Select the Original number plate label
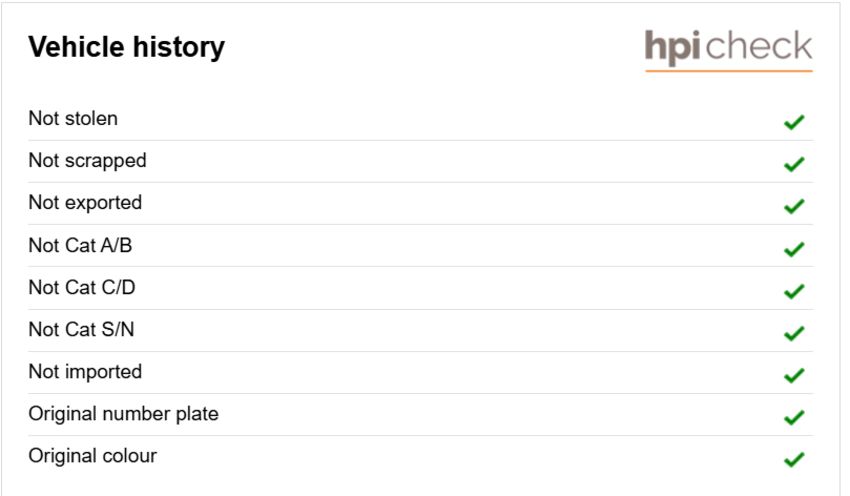Screen dimensions: 850x496 [124, 414]
